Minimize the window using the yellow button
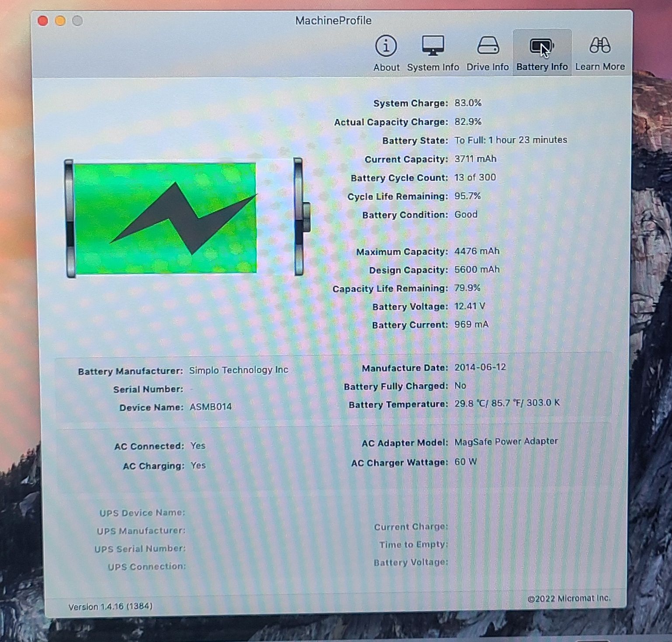Screen dimensions: 672x642 coord(60,21)
